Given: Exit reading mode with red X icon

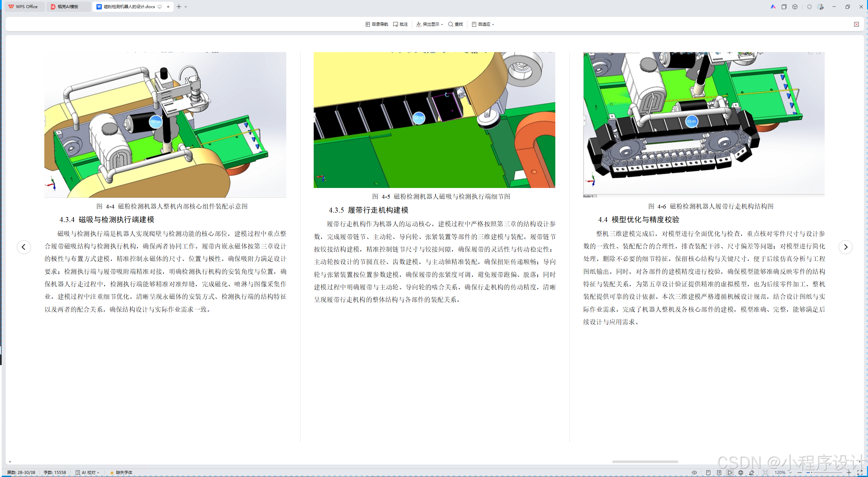Looking at the screenshot, I should click(856, 24).
